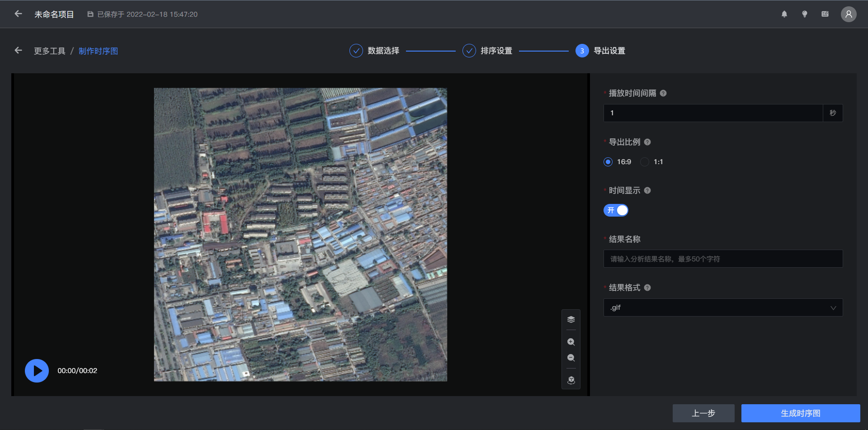Viewport: 868px width, 430px height.
Task: Play the time series preview
Action: (37, 371)
